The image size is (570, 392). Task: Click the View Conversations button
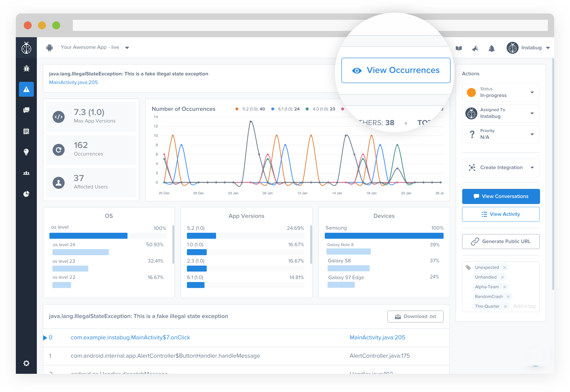[501, 196]
